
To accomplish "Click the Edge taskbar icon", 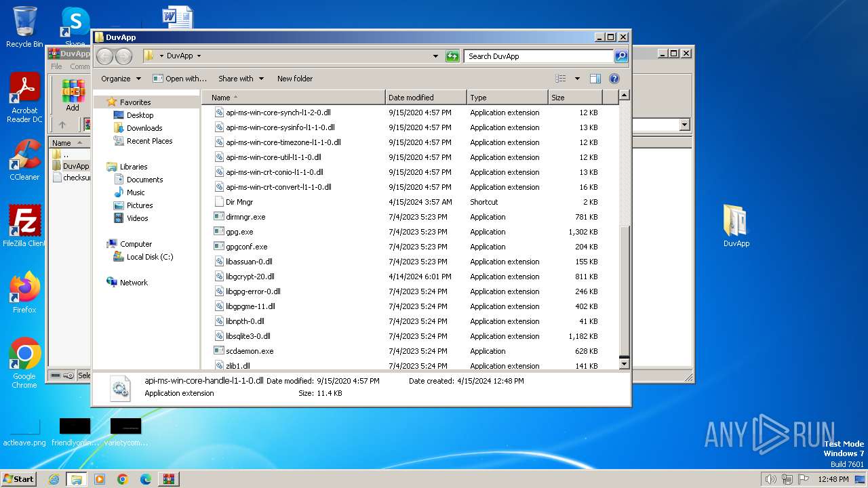I will [x=145, y=479].
